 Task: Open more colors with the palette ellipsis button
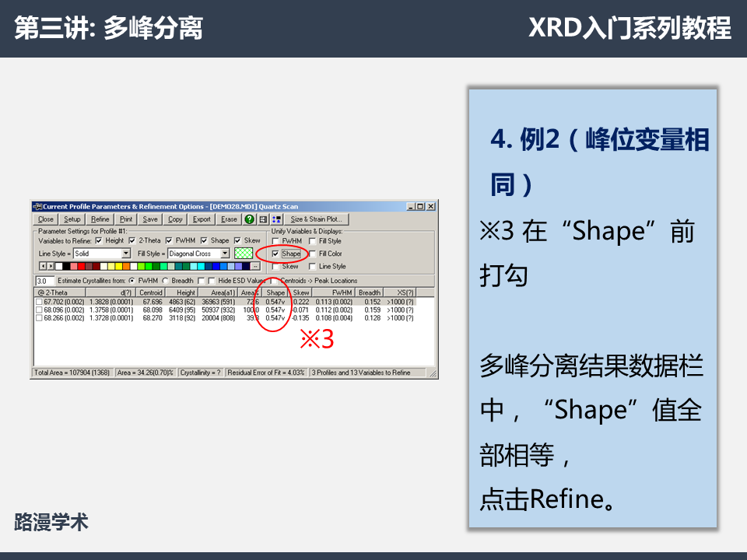(255, 266)
